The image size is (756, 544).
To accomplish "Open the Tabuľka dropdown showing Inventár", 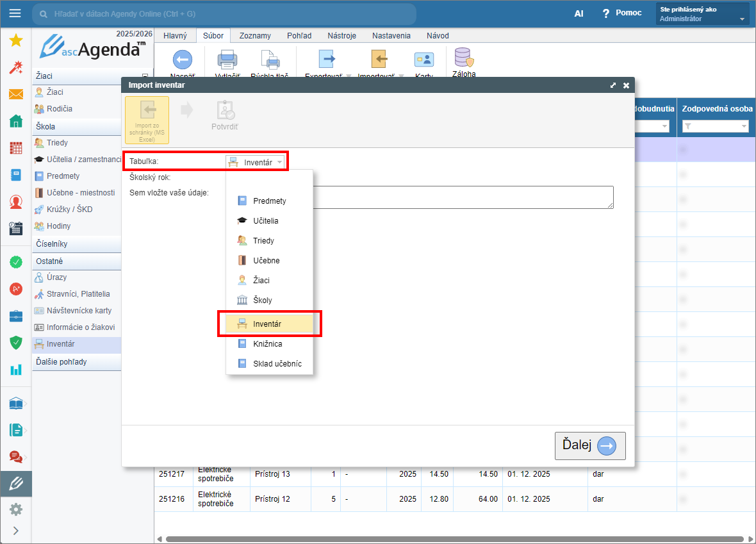I will 256,162.
